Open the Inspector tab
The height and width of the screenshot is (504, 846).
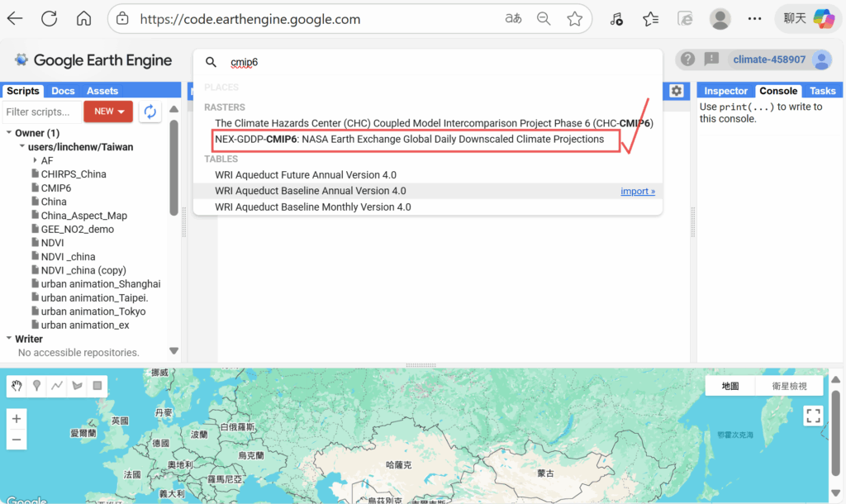pos(725,91)
